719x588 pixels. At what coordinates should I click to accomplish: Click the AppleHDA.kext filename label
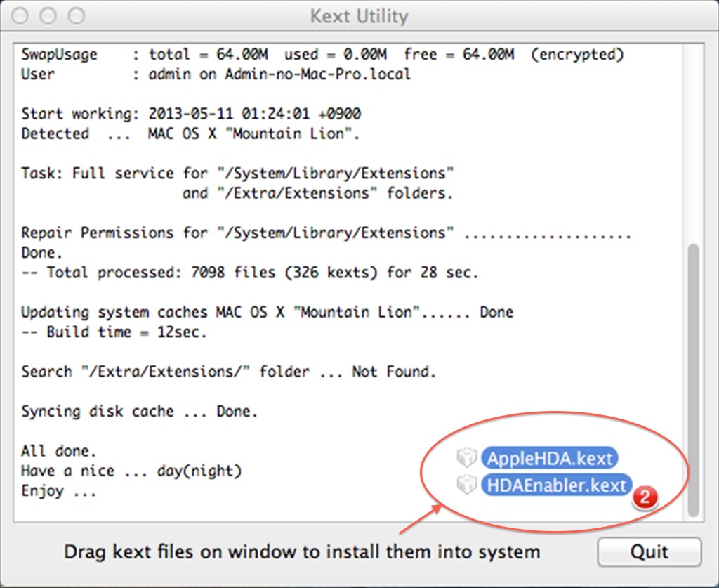(549, 458)
